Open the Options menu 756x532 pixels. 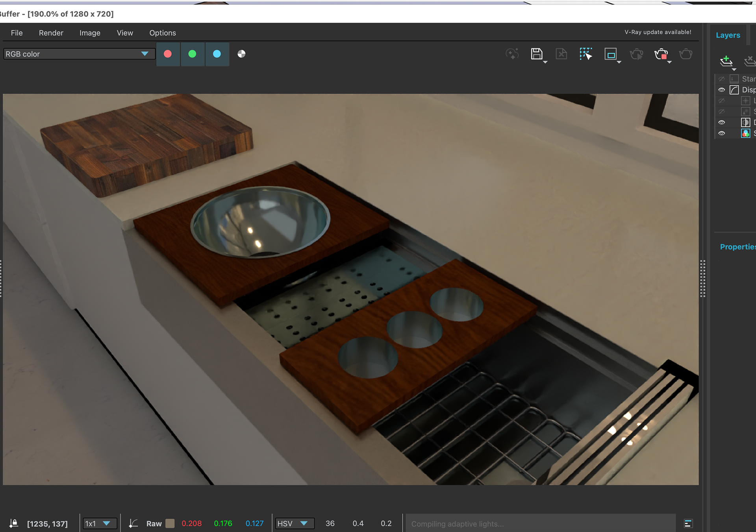[x=163, y=33]
